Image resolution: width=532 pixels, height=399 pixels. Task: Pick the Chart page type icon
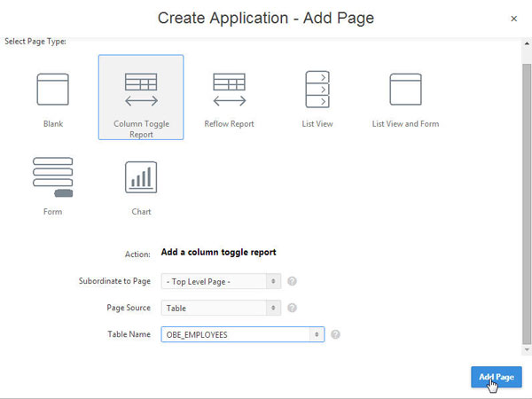(x=141, y=177)
